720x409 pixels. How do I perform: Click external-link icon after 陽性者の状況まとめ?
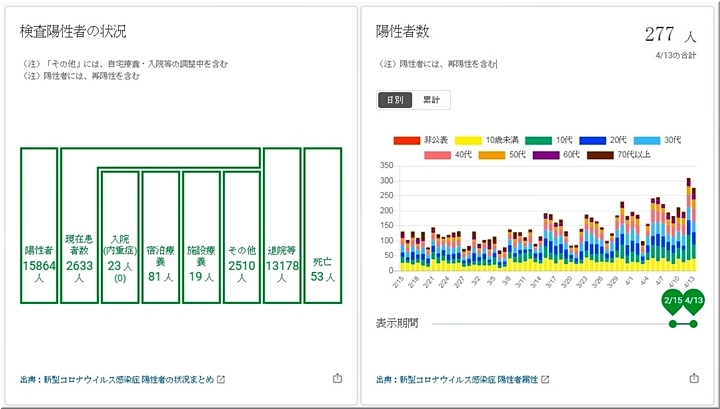tap(221, 380)
